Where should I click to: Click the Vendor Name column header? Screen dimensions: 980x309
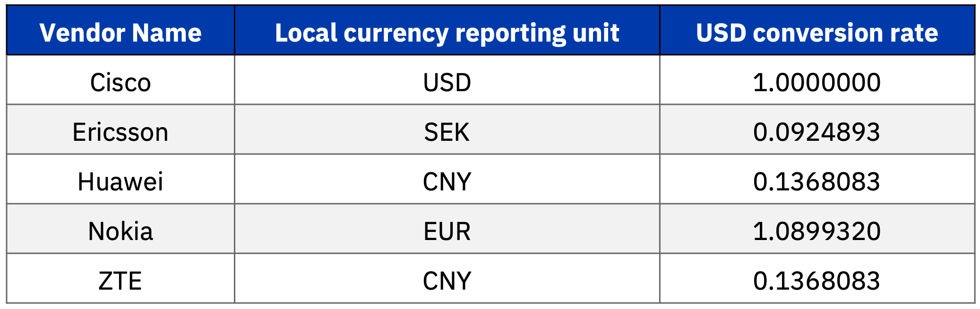(120, 30)
